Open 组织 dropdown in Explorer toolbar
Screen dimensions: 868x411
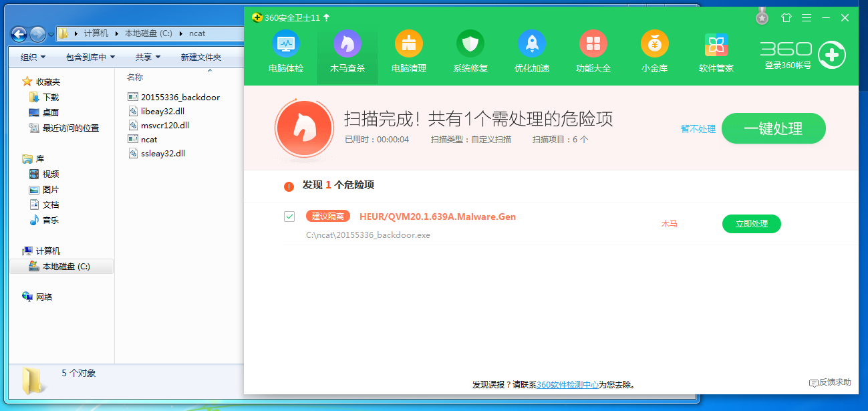pos(33,57)
